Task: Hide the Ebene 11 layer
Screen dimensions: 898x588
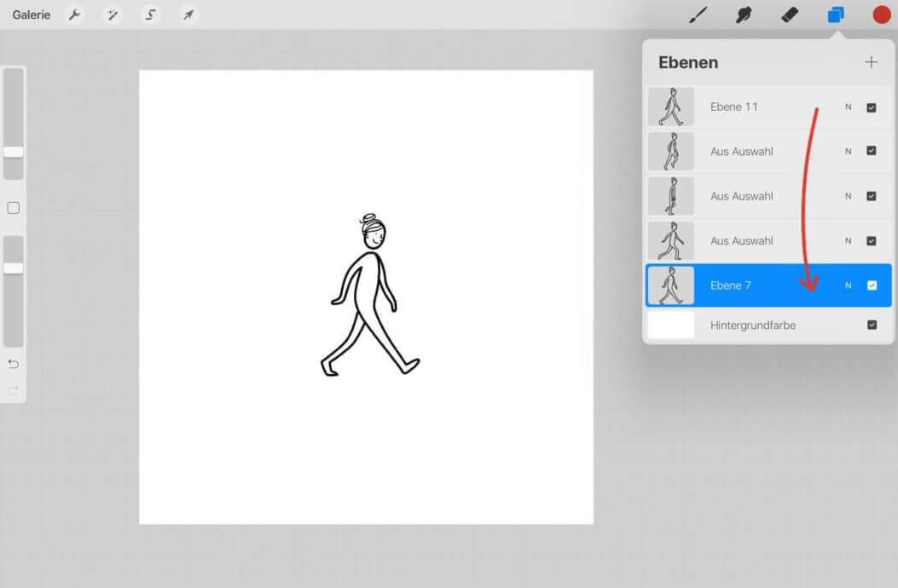Action: point(871,107)
